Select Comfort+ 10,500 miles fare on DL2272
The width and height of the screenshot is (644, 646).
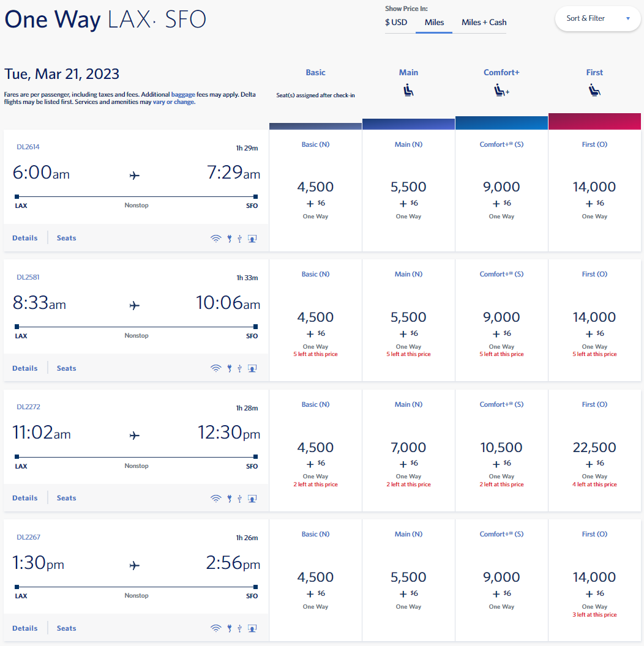pyautogui.click(x=501, y=451)
